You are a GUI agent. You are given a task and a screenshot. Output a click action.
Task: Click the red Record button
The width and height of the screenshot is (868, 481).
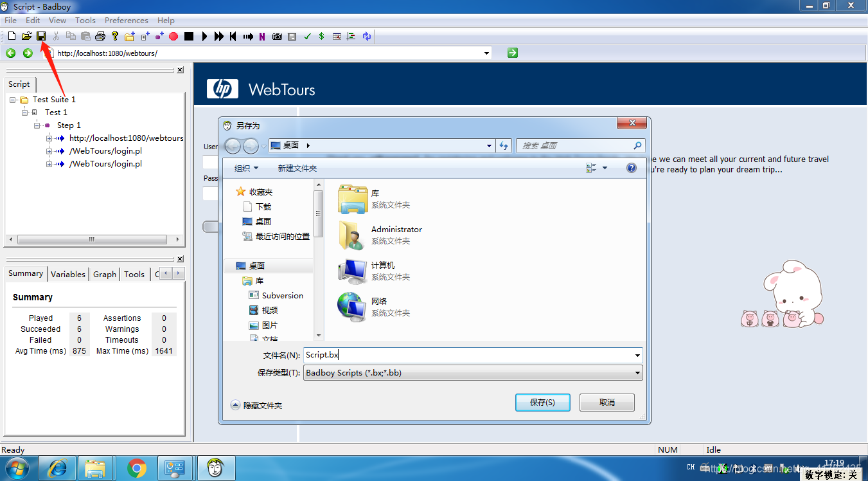(173, 37)
